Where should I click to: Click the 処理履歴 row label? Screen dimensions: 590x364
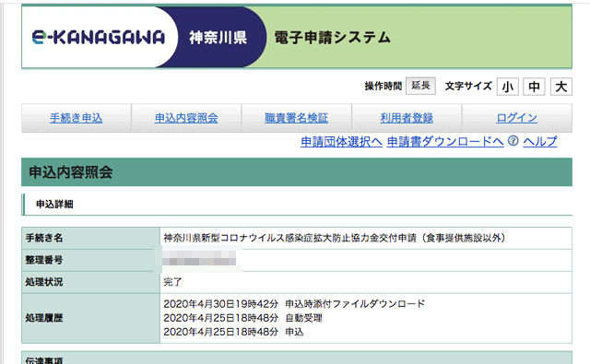44,318
